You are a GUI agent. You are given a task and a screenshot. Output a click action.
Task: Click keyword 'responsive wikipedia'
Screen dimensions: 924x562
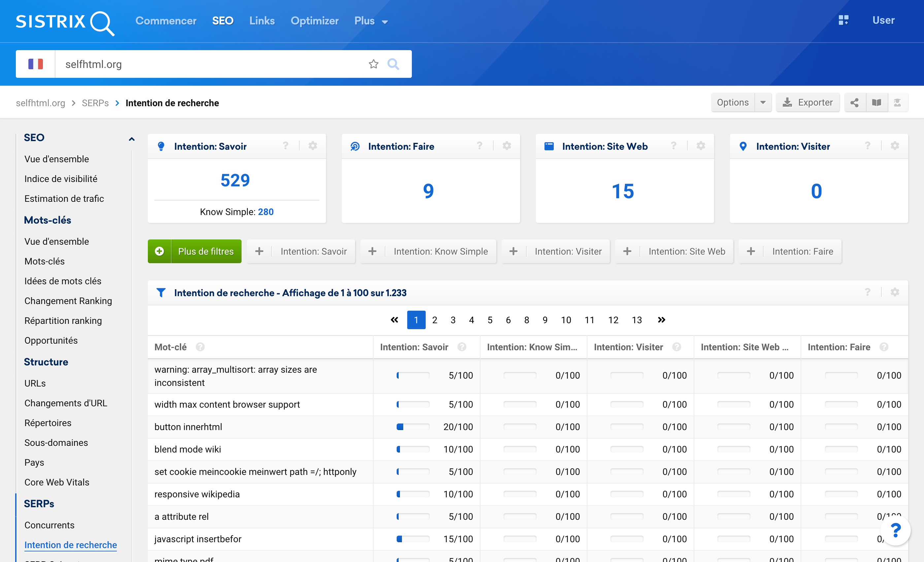tap(197, 494)
